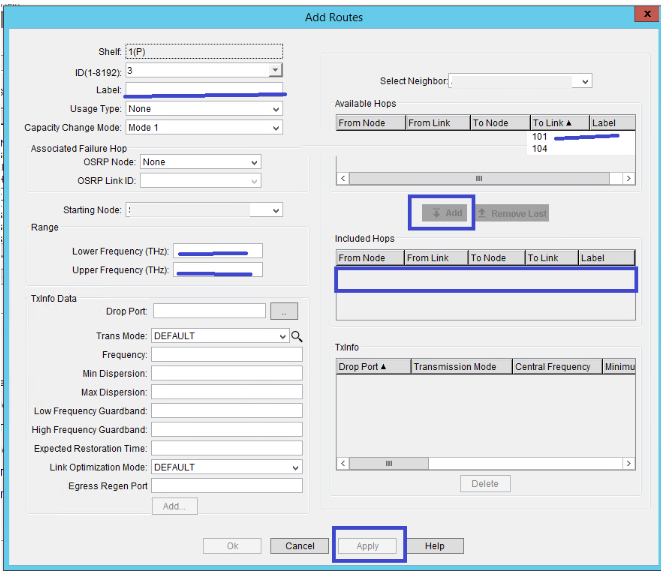Image resolution: width=661 pixels, height=573 pixels.
Task: Click the Shelf field showing 1(P)
Action: coord(204,51)
